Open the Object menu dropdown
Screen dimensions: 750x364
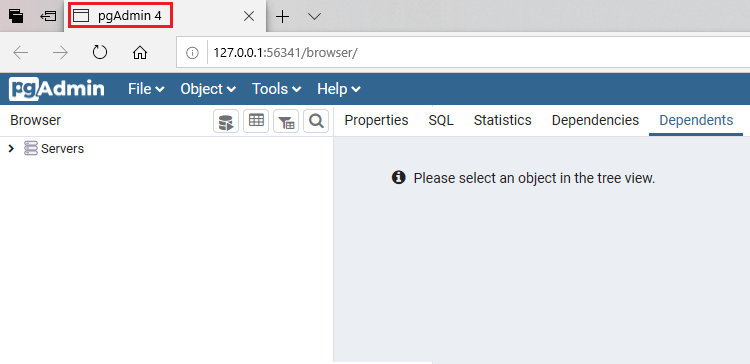(208, 89)
